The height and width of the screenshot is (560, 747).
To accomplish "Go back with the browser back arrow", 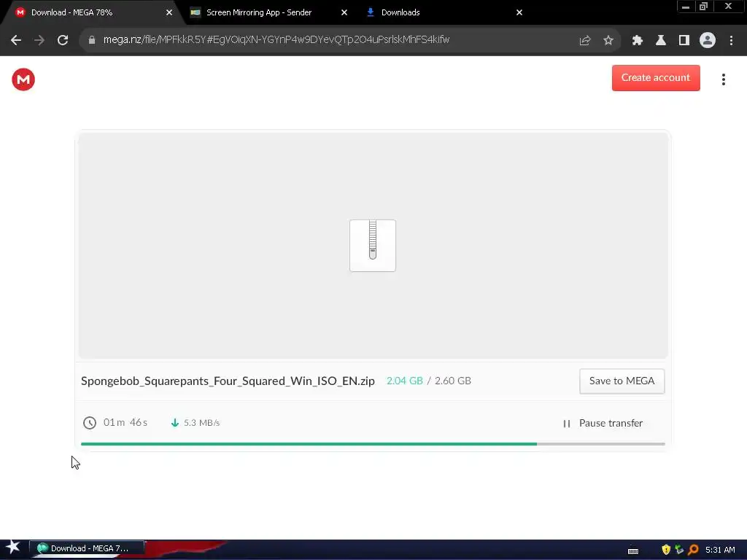I will point(16,40).
